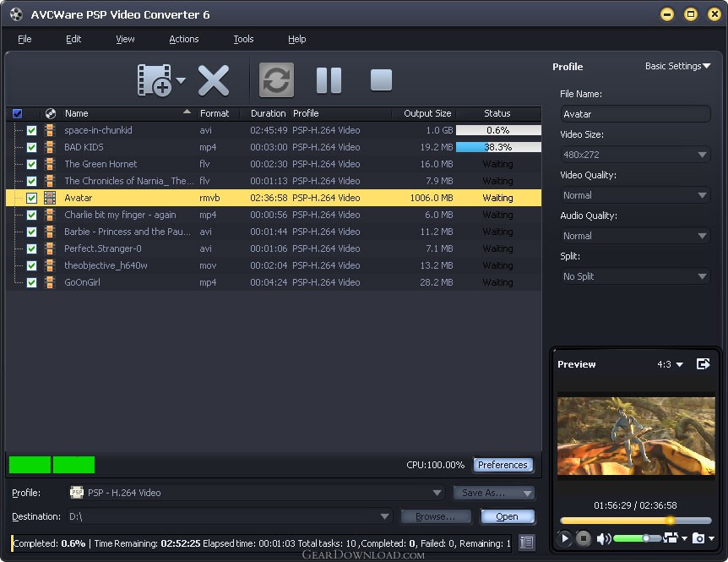
Task: Take a snapshot with the camera icon
Action: coord(698,538)
